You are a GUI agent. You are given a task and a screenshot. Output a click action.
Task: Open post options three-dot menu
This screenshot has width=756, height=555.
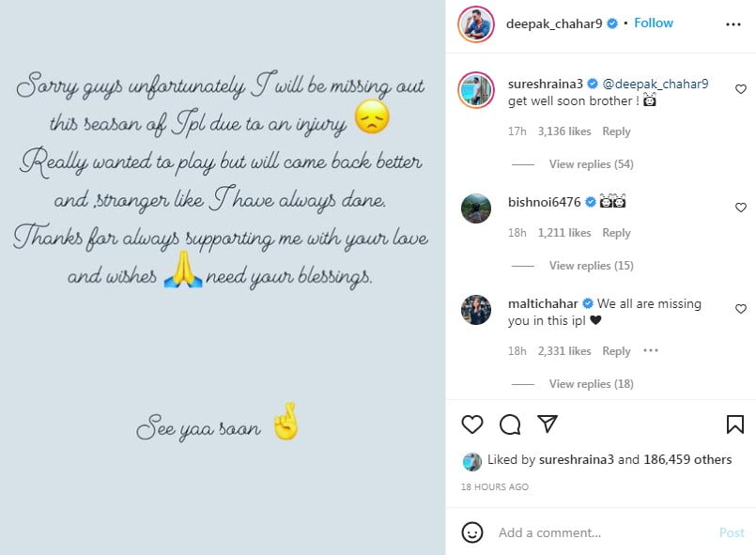point(734,23)
